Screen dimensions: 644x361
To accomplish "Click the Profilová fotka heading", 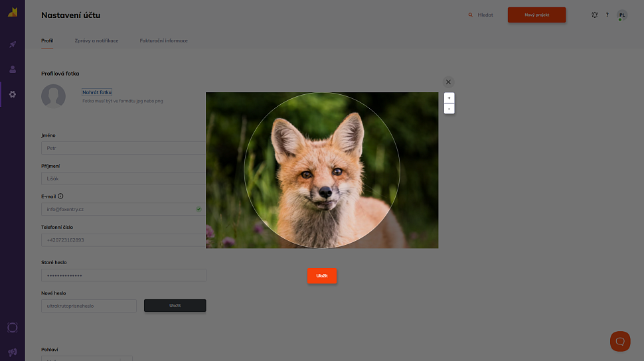I will 60,74.
